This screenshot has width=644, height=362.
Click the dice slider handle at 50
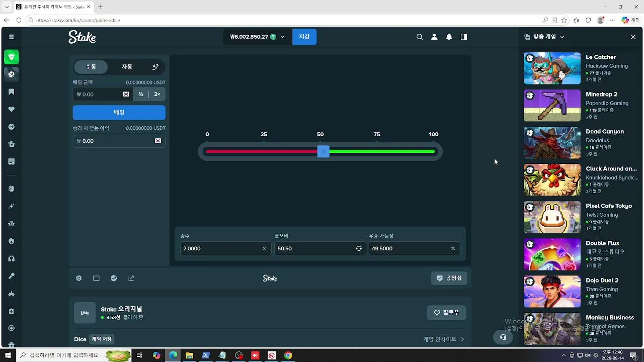323,151
